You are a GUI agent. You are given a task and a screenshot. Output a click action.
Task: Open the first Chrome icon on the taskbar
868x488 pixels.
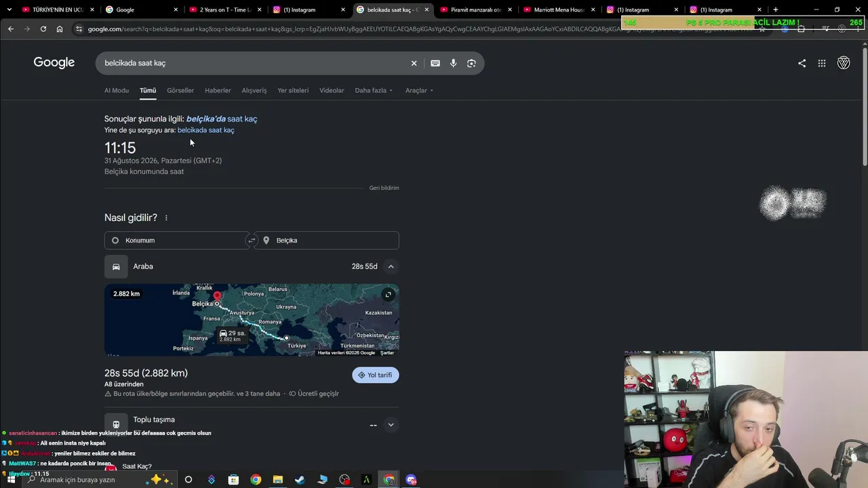pyautogui.click(x=256, y=480)
